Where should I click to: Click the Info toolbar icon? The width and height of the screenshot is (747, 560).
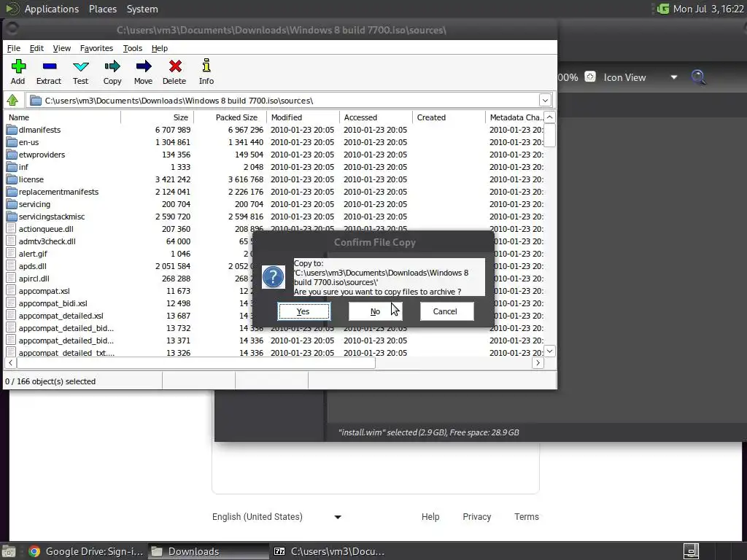click(x=206, y=66)
